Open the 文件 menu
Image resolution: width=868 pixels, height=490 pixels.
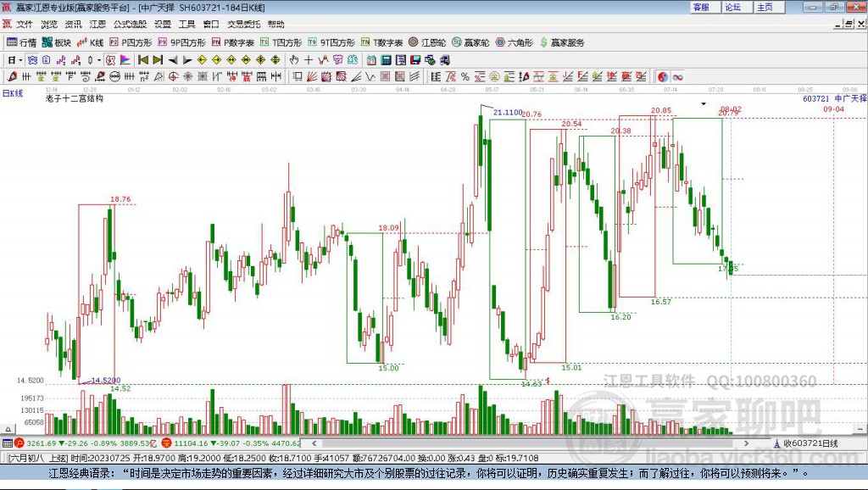click(x=25, y=24)
